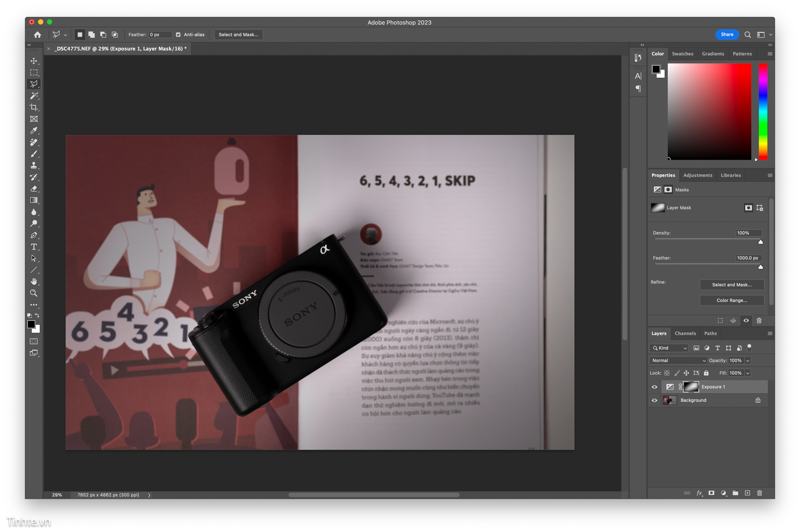
Task: Toggle Quick Mask mode in toolbar
Action: click(34, 341)
